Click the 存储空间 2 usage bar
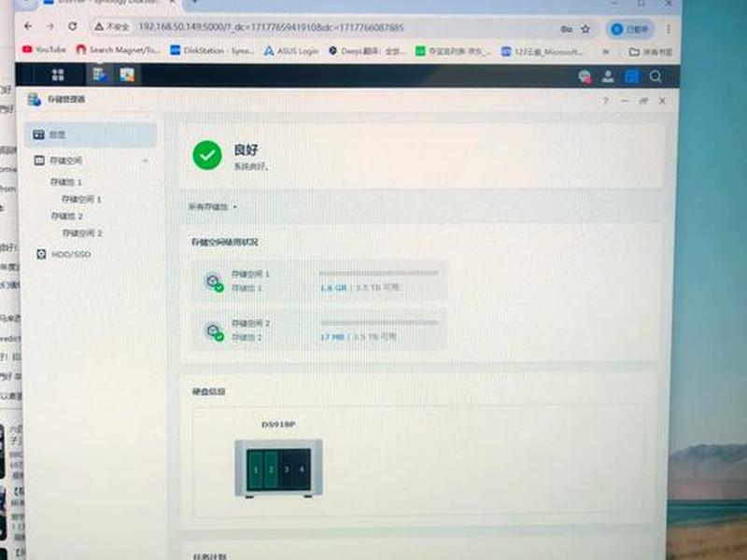Screen dimensions: 747x560 tap(379, 322)
